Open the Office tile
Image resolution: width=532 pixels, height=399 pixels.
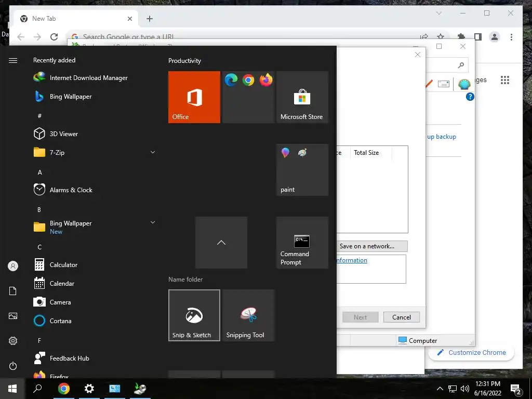194,97
